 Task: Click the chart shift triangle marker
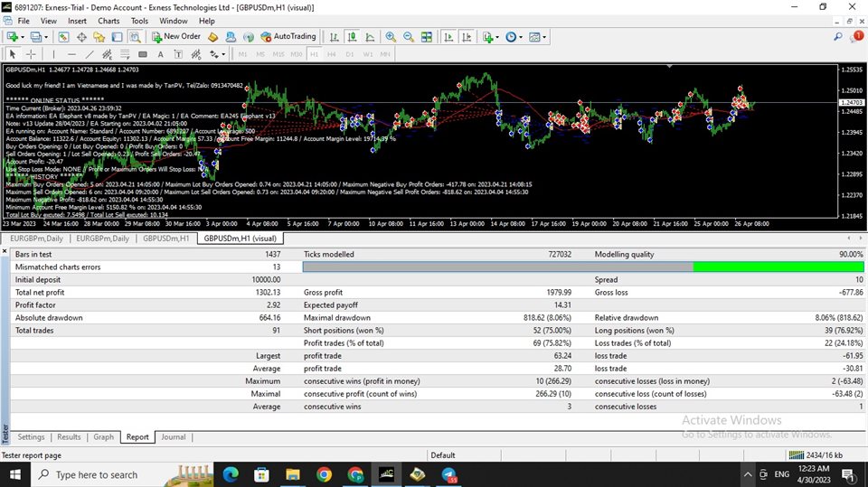[670, 67]
